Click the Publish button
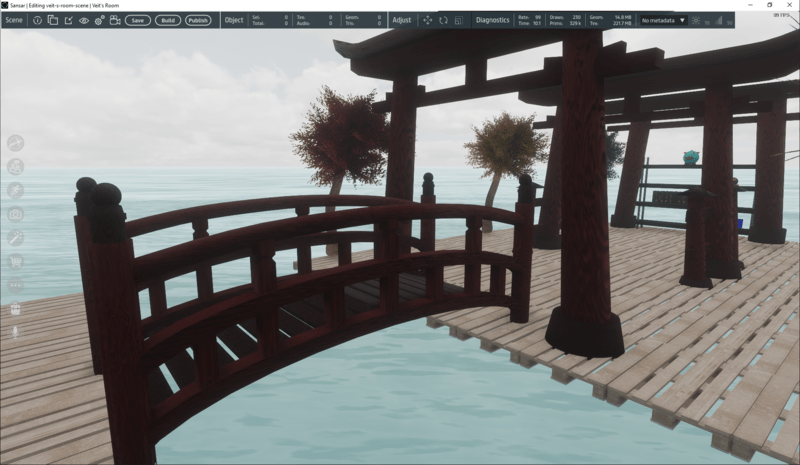This screenshot has height=465, width=800. coord(198,20)
